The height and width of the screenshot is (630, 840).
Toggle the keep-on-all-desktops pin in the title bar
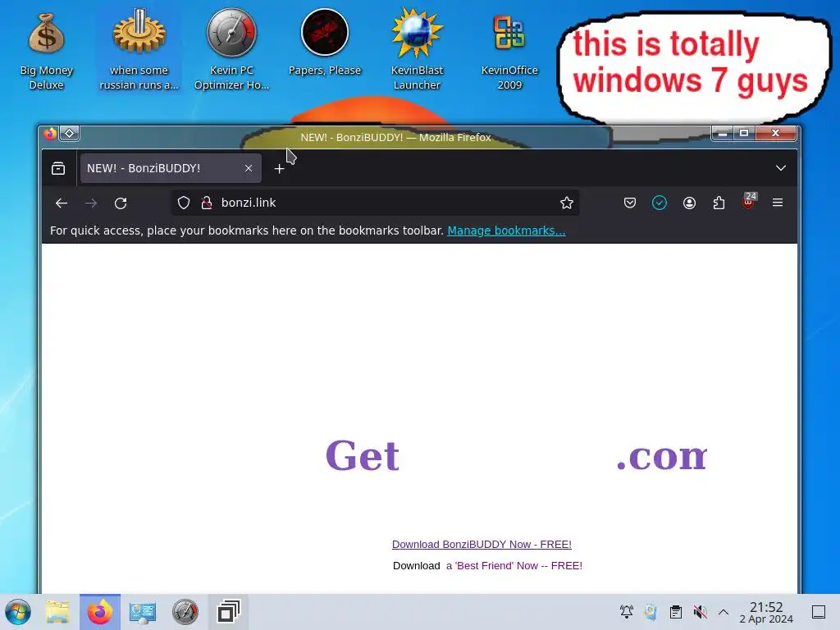click(x=70, y=134)
